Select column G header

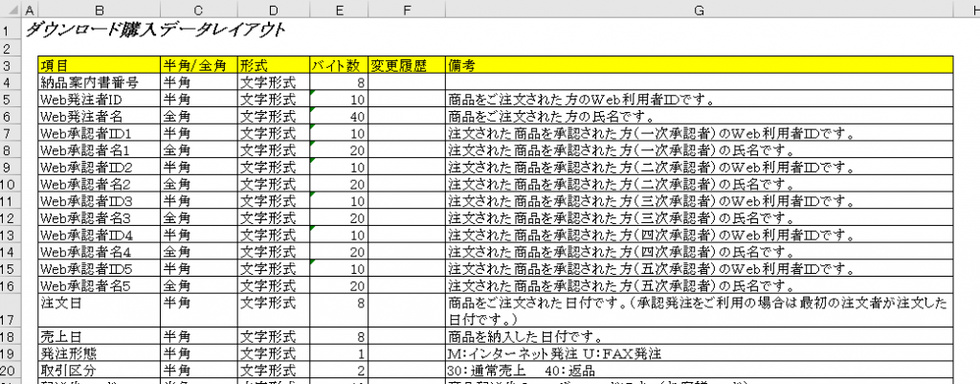point(699,9)
